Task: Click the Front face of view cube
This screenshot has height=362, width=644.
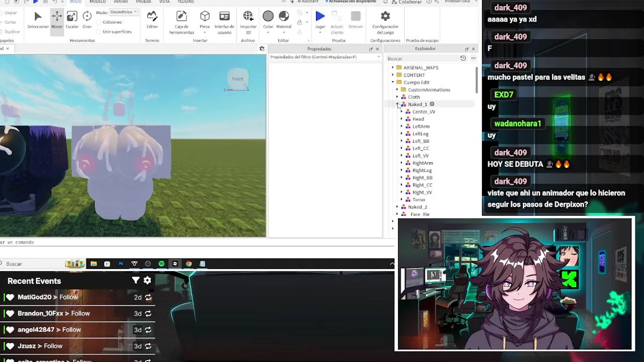Action: [237, 79]
